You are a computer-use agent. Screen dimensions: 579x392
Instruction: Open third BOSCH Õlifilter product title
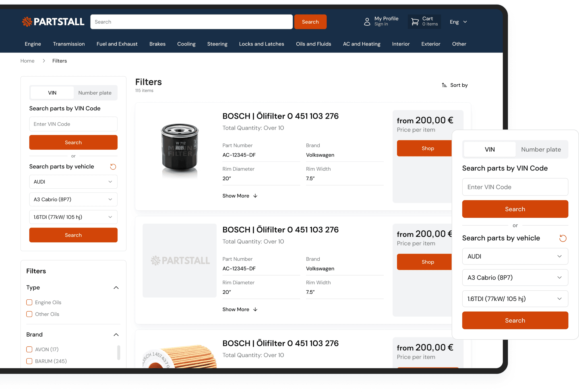click(x=280, y=343)
